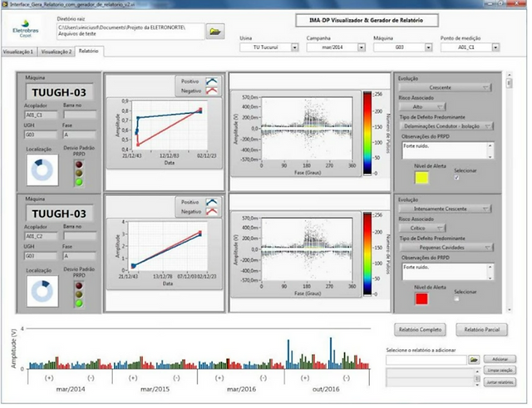
Task: Click the Negativo legend line icon for A01_C2
Action: tap(212, 212)
